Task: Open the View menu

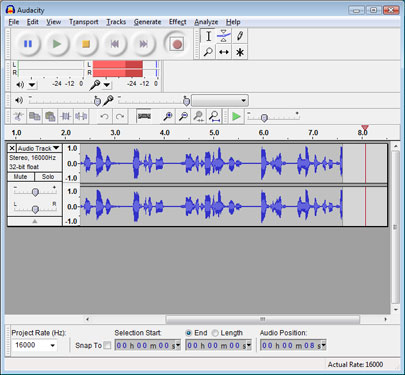Action: coord(53,22)
